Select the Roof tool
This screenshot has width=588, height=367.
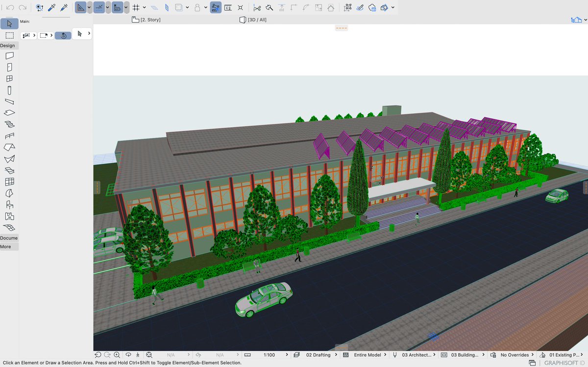[9, 147]
